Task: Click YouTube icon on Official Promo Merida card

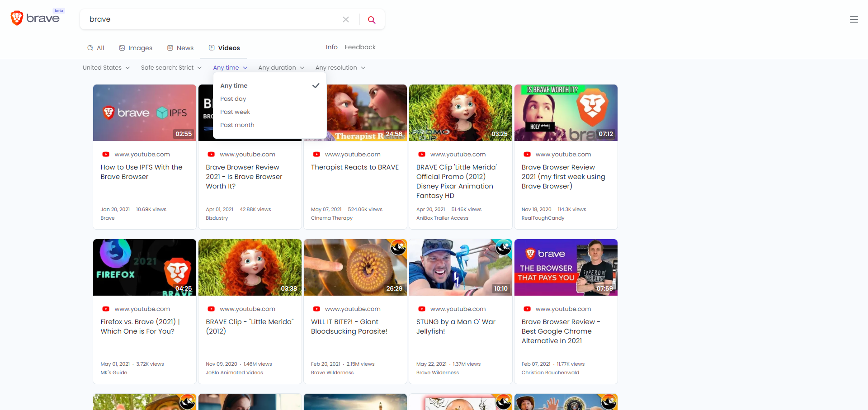Action: (x=422, y=154)
